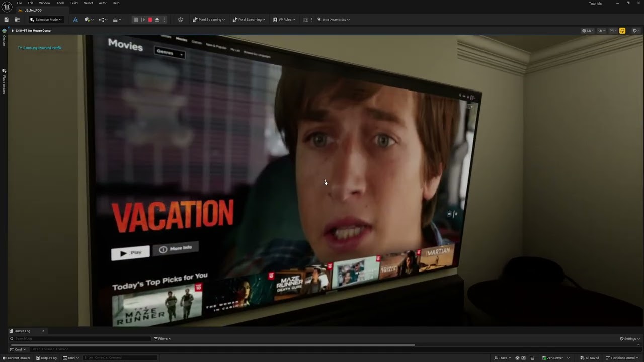Click the Tutorials link in the title bar
The image size is (644, 362).
[x=595, y=3]
